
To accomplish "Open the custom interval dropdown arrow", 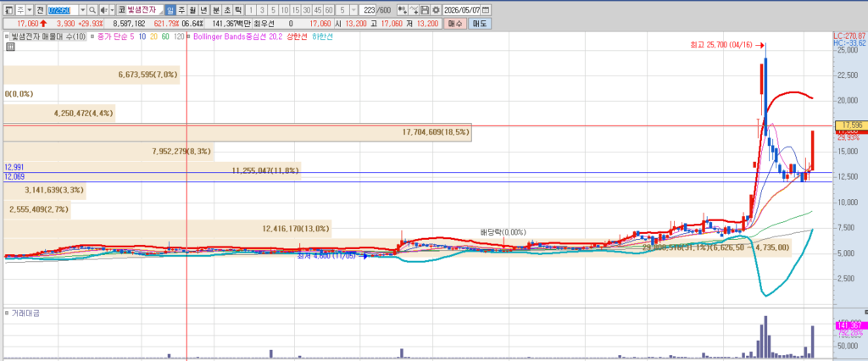I will click(353, 10).
